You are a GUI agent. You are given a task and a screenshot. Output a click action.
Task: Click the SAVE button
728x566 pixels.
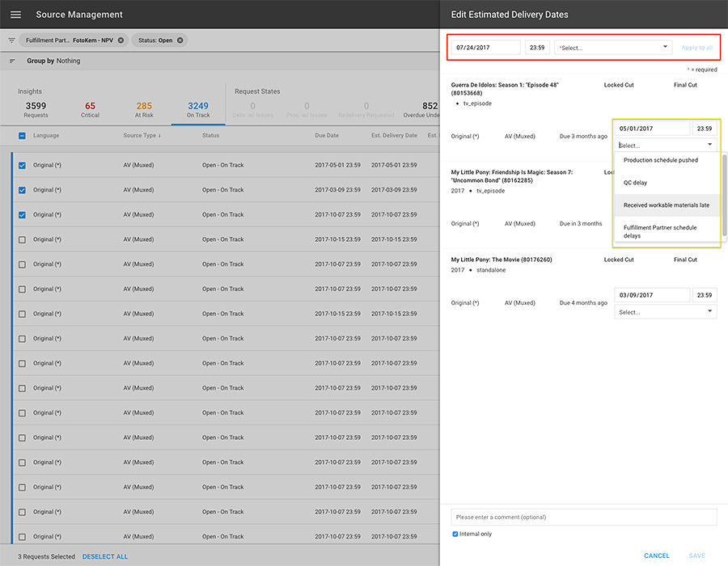(x=697, y=555)
